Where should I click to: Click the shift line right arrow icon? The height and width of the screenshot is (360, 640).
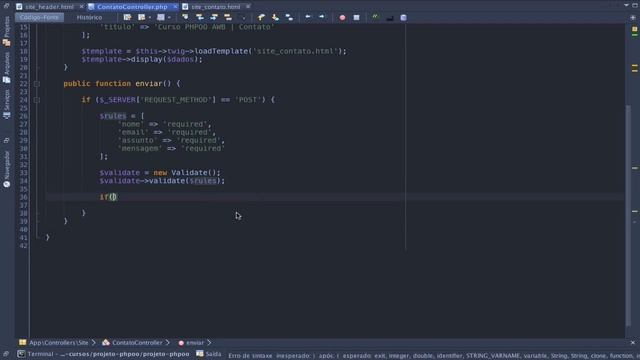322,17
